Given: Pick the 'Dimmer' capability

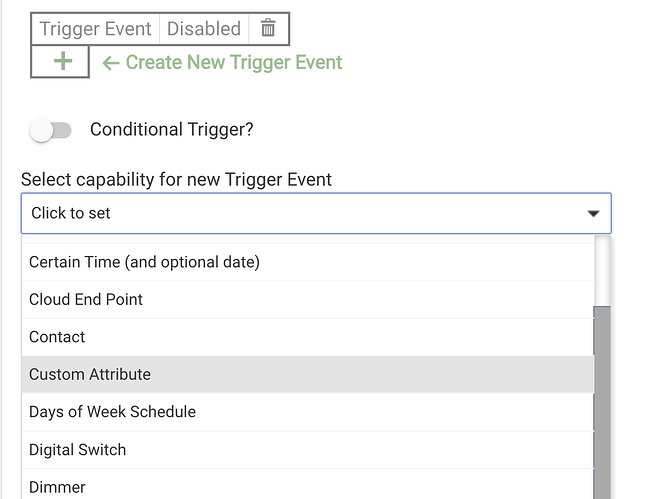Looking at the screenshot, I should pyautogui.click(x=57, y=487).
